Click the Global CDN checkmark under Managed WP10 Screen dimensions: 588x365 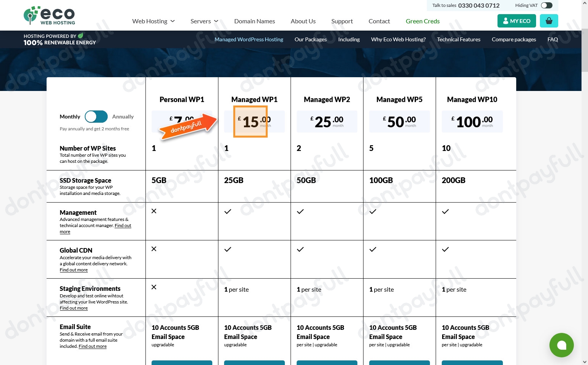(x=445, y=249)
